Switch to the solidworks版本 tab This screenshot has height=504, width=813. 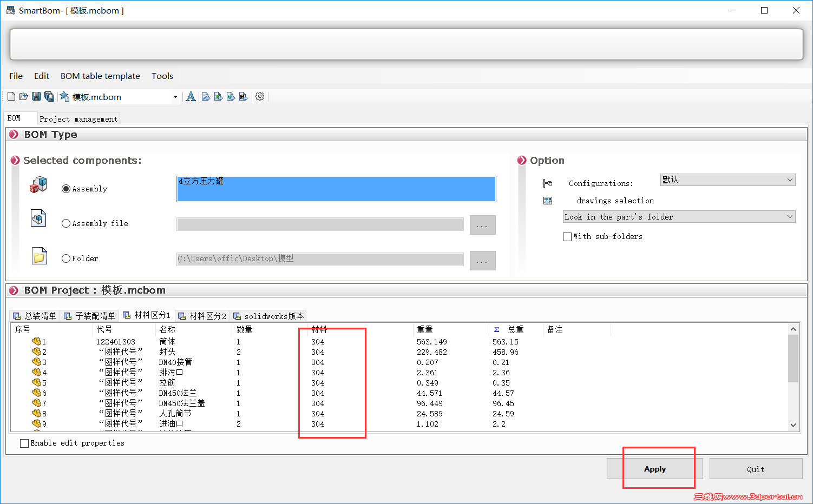pyautogui.click(x=268, y=316)
